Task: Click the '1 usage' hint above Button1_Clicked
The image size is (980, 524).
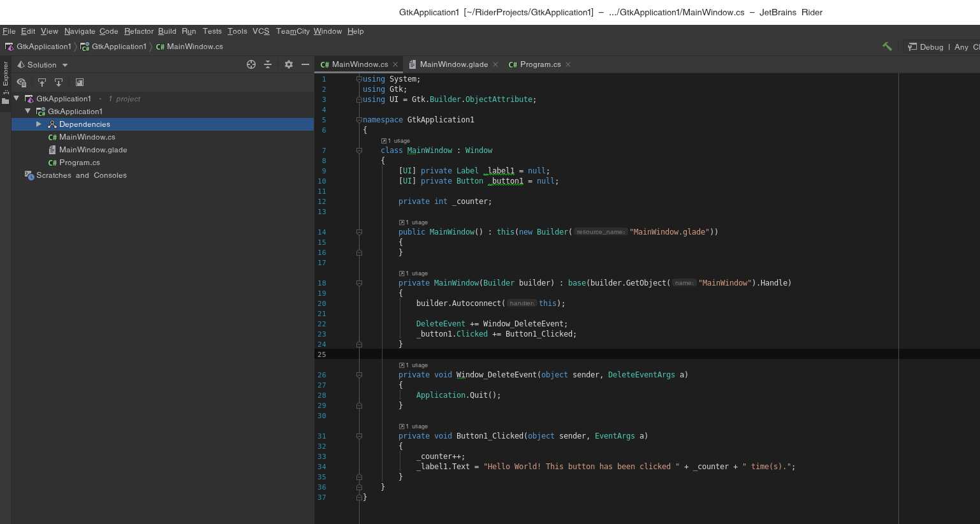Action: pos(414,426)
